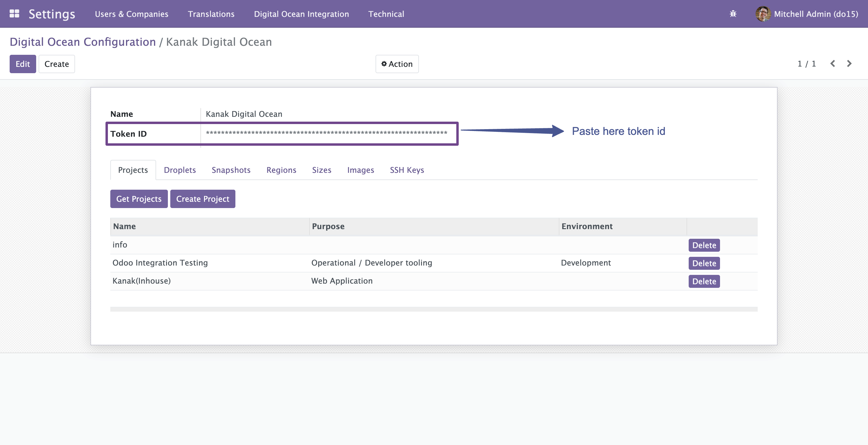This screenshot has height=445, width=868.
Task: Go to previous record arrow
Action: click(832, 64)
